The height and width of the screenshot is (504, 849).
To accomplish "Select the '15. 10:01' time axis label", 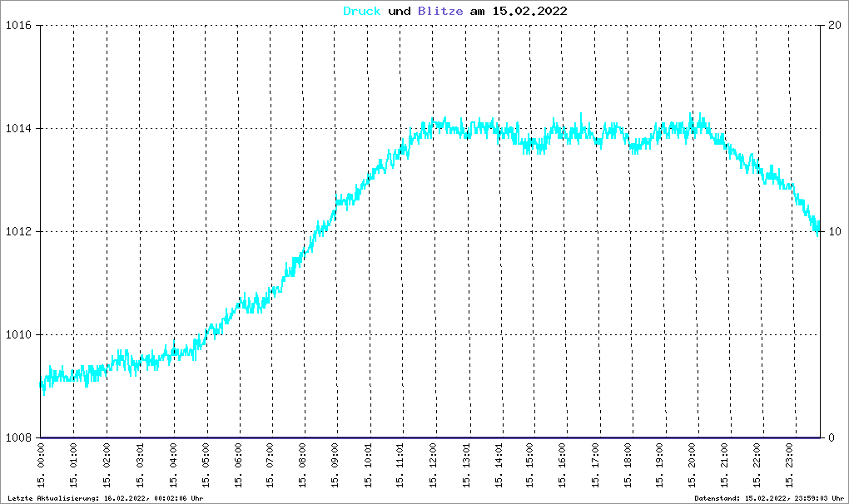I will [x=369, y=465].
